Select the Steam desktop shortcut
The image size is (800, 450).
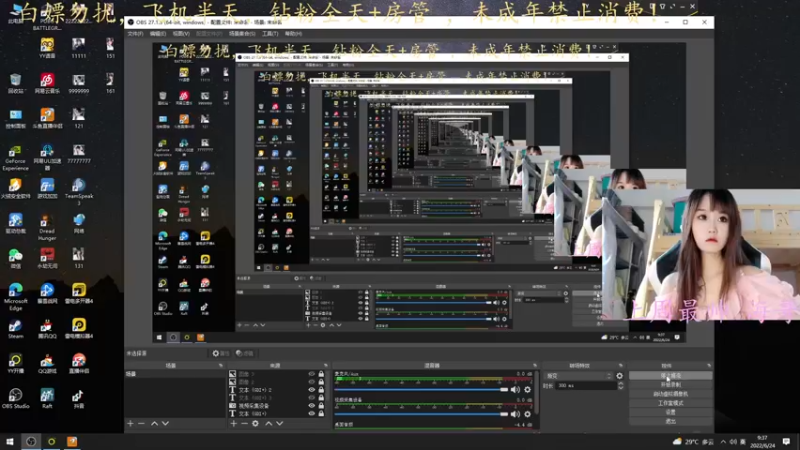(x=15, y=329)
